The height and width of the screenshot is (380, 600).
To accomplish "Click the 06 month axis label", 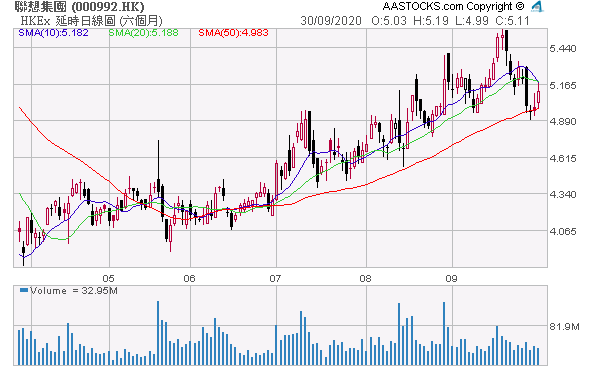I will click(189, 278).
